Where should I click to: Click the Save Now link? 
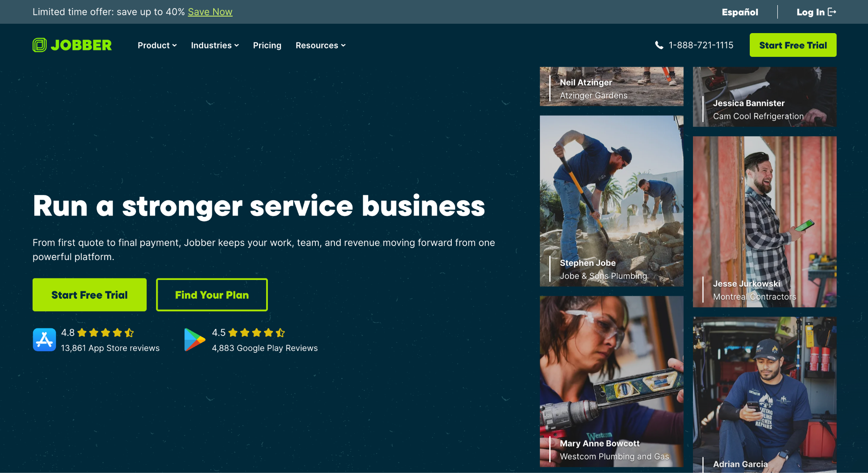210,12
